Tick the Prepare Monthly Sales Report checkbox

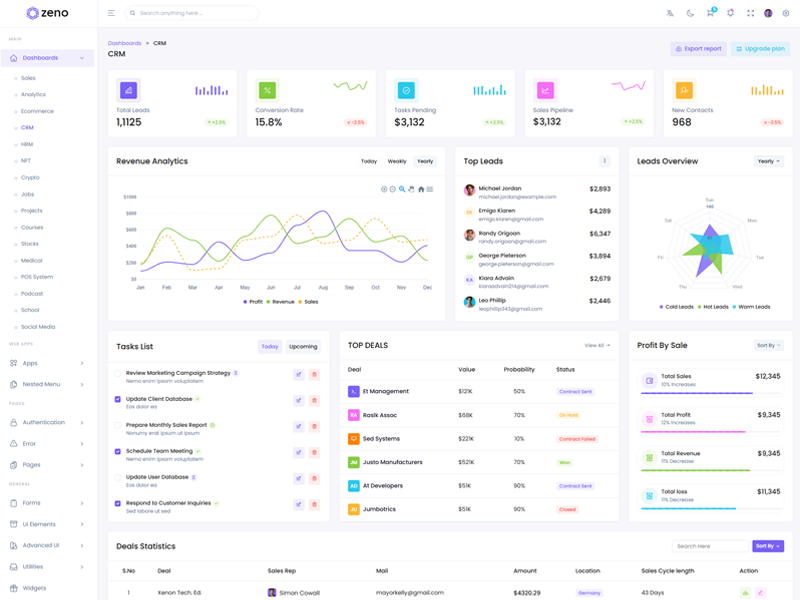tap(118, 425)
